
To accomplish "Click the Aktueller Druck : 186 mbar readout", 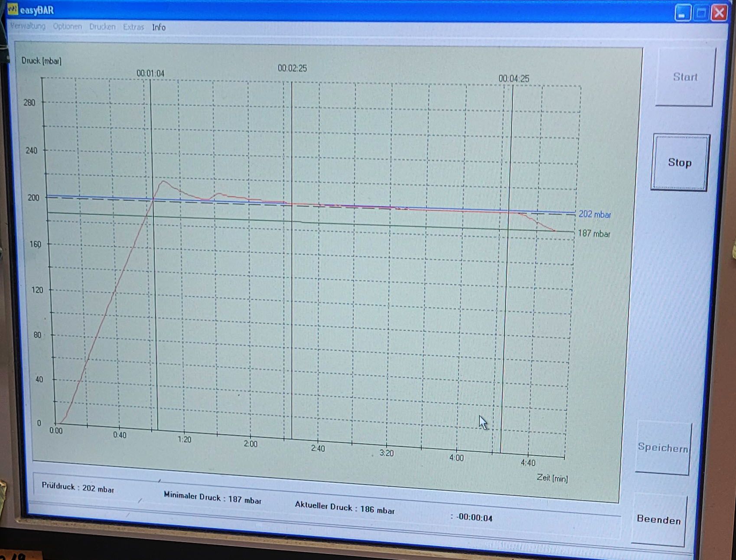I will click(x=345, y=507).
